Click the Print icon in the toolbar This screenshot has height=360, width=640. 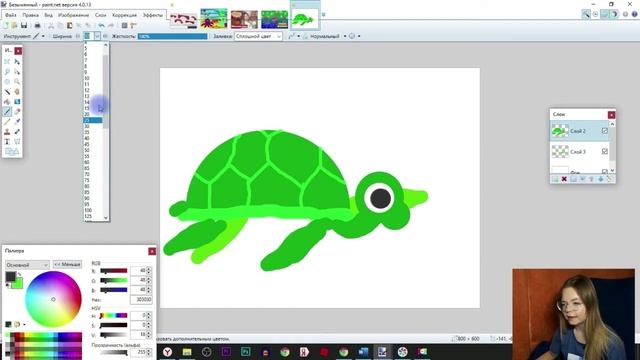click(x=37, y=25)
